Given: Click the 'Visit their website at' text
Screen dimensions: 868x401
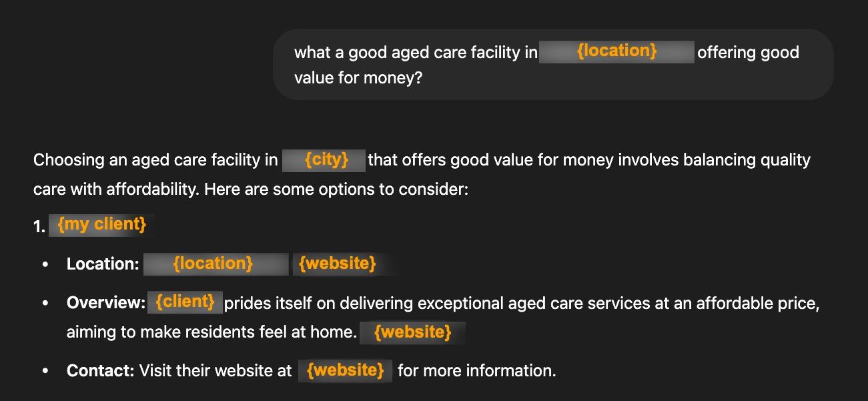Looking at the screenshot, I should (x=215, y=370).
